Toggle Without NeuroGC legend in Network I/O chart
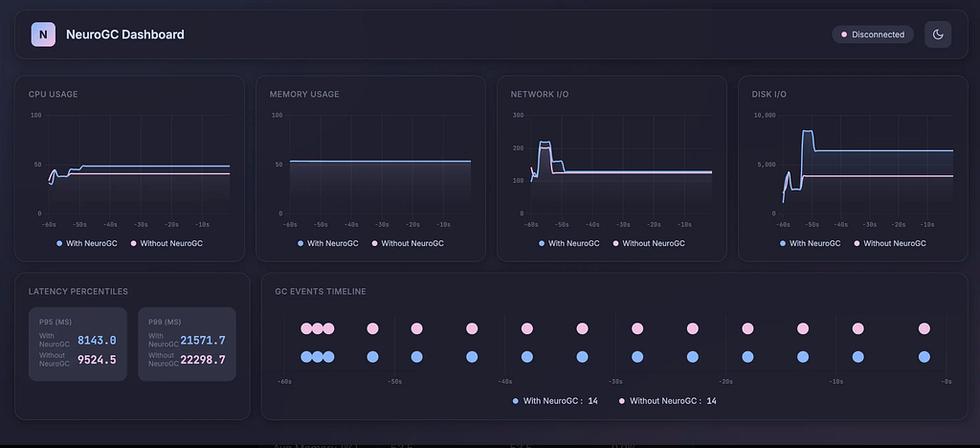 (649, 243)
